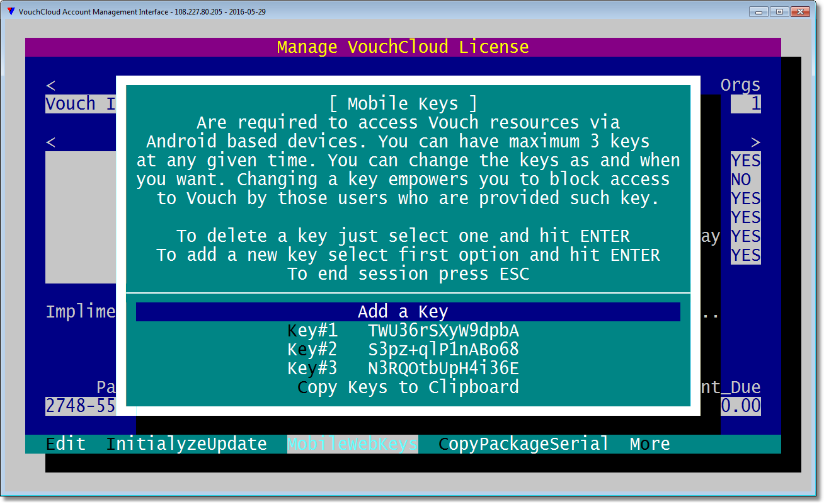This screenshot has height=504, width=824.
Task: Click the Amount_Due value ending 0.00
Action: click(x=741, y=406)
